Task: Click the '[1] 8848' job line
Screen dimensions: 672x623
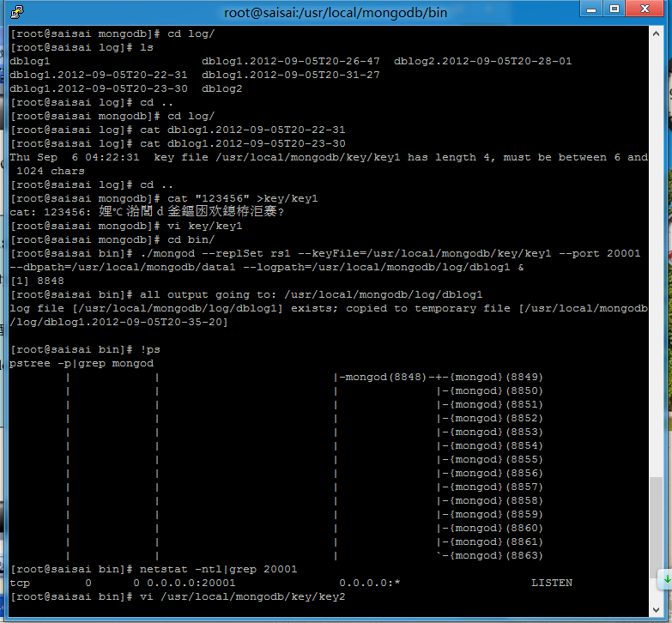Action: pyautogui.click(x=37, y=281)
